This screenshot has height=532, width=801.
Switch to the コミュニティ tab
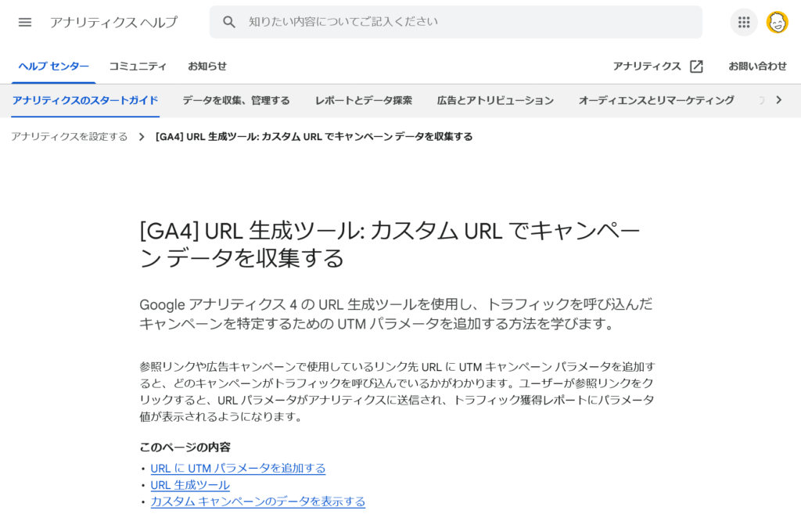pos(138,66)
